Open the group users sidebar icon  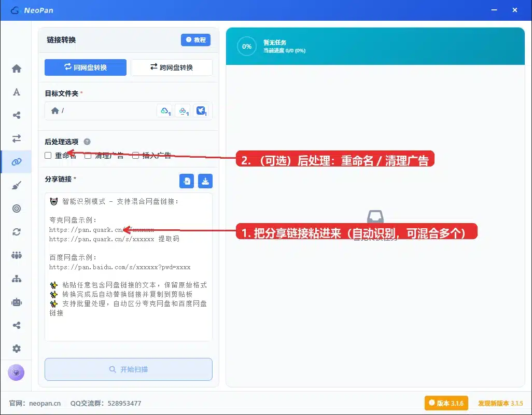16,255
